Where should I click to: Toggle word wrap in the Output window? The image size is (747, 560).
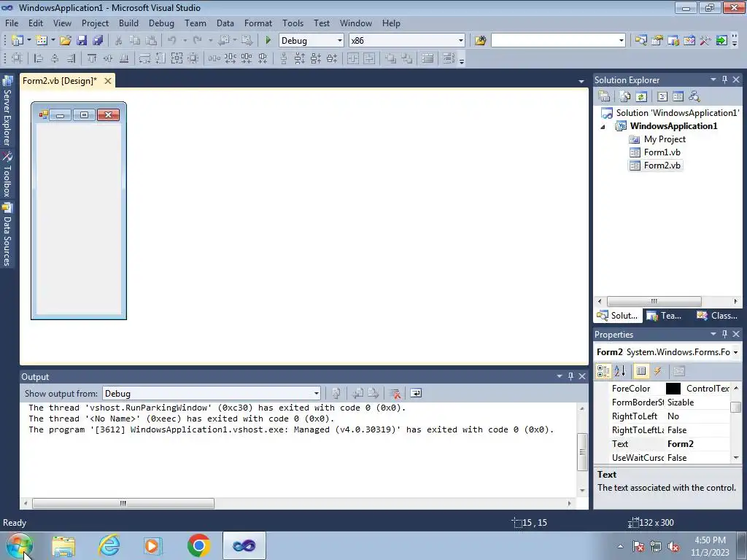click(415, 393)
